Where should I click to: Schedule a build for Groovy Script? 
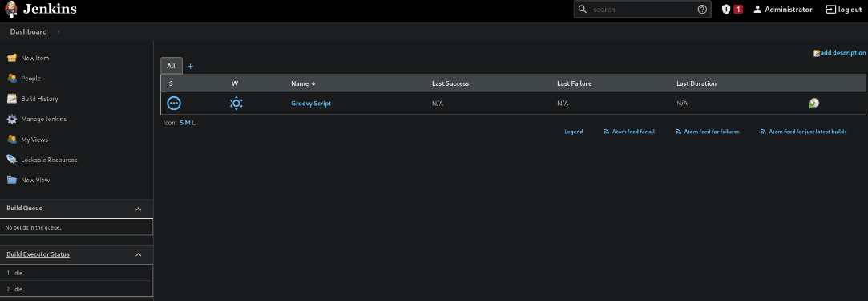(813, 103)
